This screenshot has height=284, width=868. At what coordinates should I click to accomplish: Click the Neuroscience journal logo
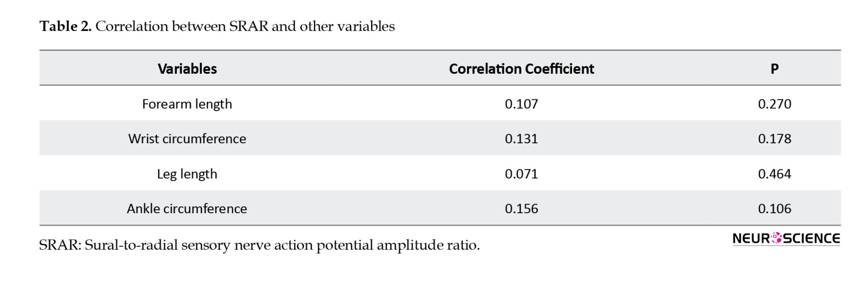click(786, 238)
